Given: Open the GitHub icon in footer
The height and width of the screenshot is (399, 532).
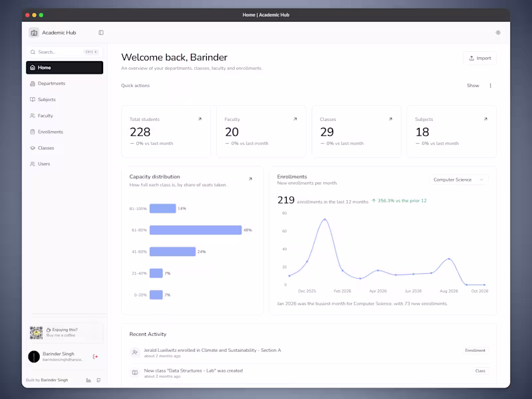Looking at the screenshot, I should (x=98, y=380).
